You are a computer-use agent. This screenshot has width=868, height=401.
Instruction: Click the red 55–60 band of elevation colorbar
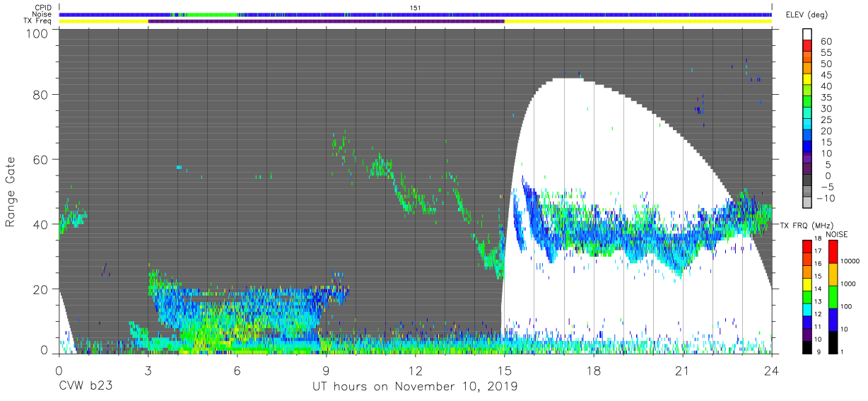tap(809, 46)
